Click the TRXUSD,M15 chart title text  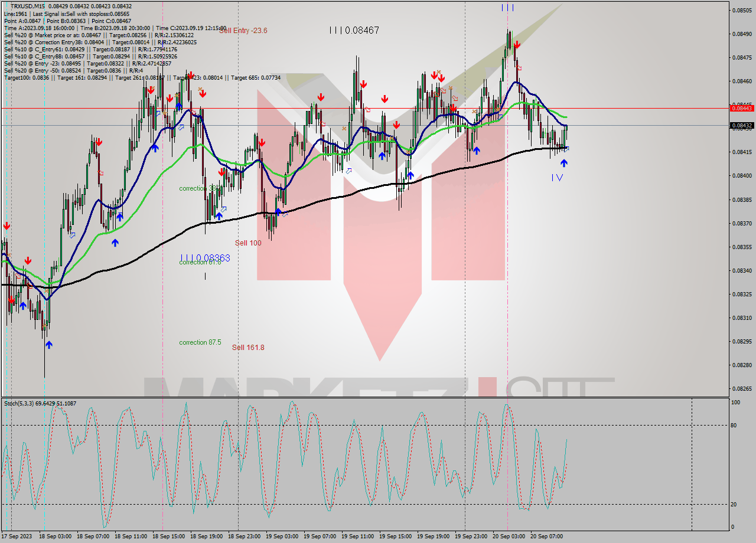click(x=27, y=6)
